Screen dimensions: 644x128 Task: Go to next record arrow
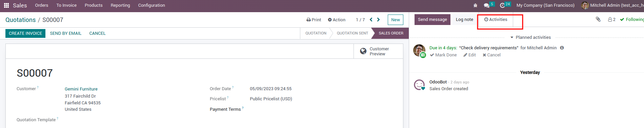[378, 20]
